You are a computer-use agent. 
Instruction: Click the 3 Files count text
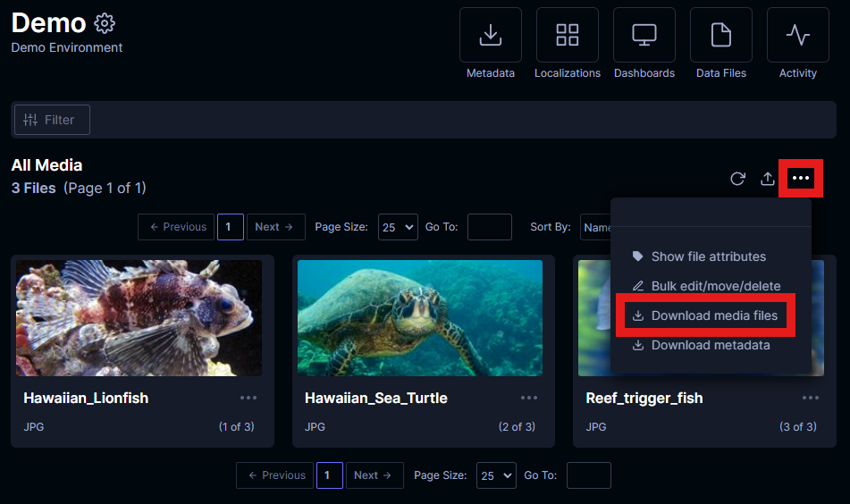34,188
